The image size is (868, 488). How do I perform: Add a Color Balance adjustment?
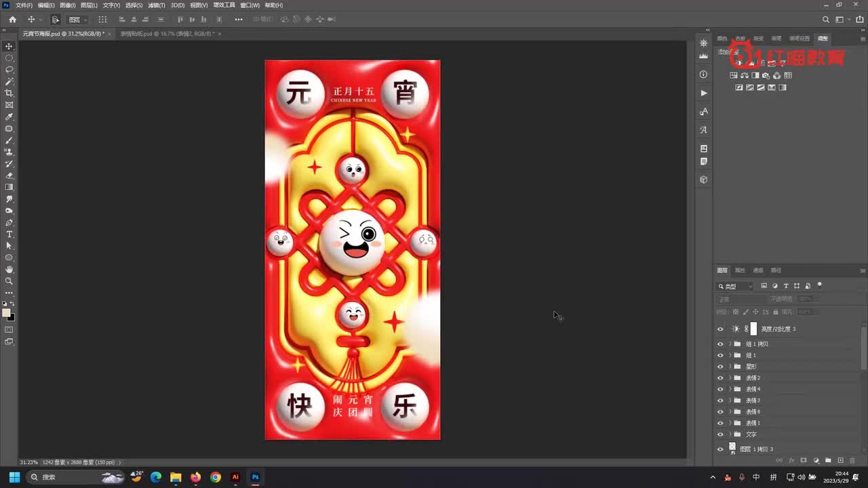click(745, 75)
